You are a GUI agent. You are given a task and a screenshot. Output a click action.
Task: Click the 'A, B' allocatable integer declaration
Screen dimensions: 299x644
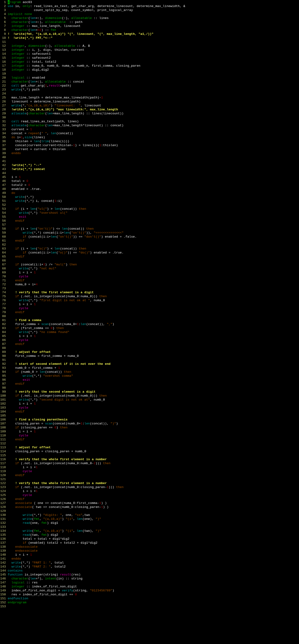[51, 46]
